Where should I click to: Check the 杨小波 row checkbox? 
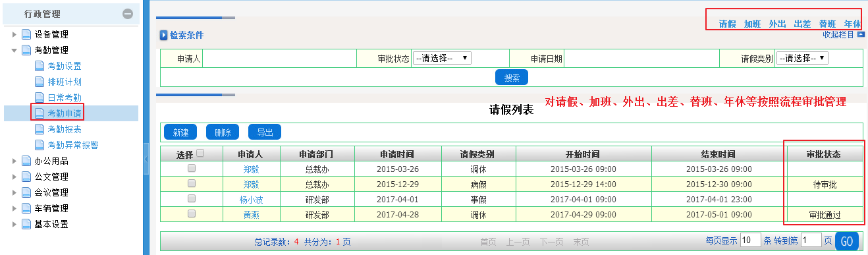(192, 198)
